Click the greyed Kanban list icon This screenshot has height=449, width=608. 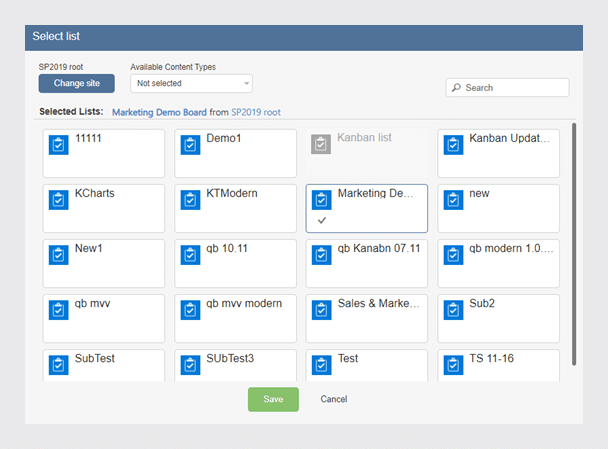[x=321, y=144]
